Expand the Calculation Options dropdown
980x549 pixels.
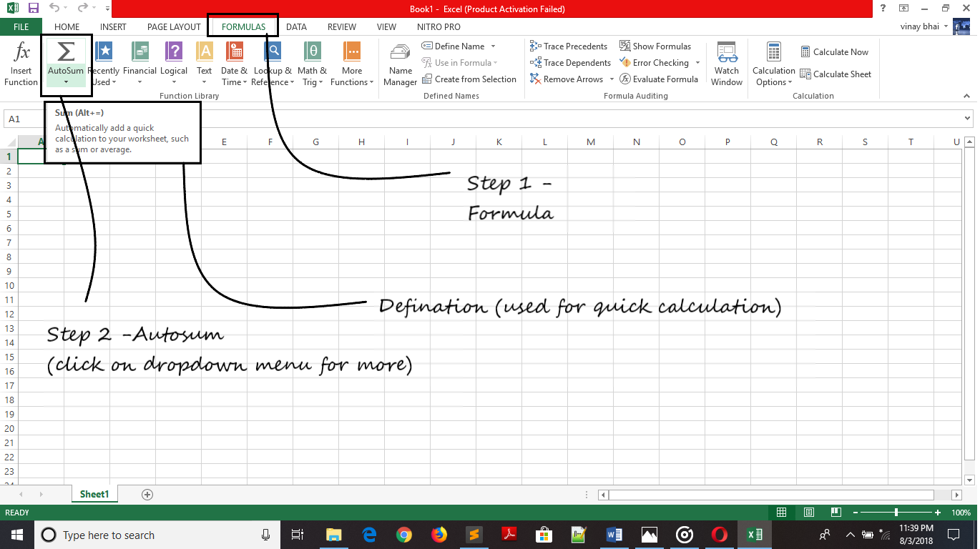coord(773,82)
